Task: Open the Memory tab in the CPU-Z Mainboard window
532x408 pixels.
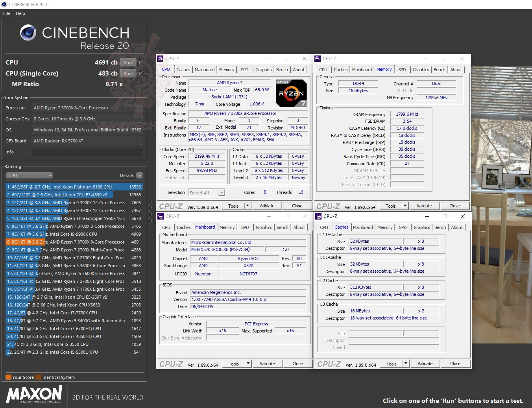Action: pos(227,227)
